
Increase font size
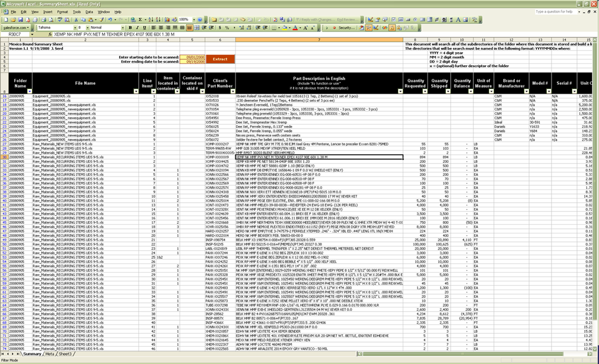(305, 27)
